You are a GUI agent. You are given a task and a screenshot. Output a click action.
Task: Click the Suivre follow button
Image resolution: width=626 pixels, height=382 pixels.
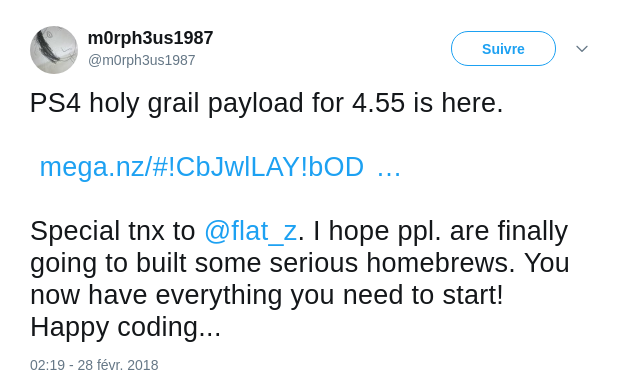tap(503, 49)
